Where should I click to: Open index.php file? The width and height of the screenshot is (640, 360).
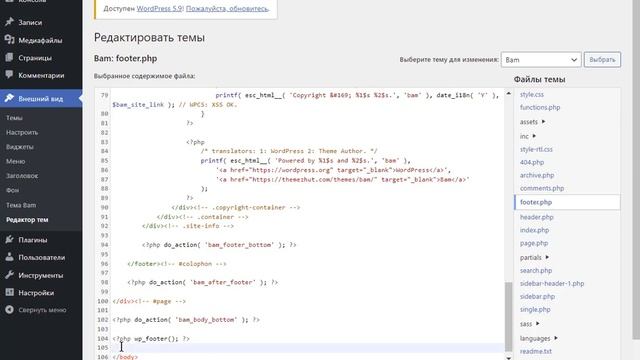point(534,230)
